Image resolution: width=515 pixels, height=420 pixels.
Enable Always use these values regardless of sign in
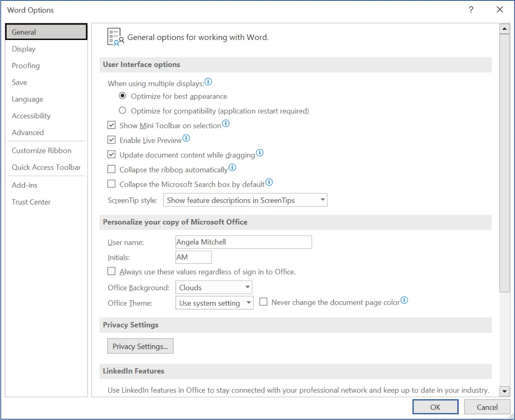click(x=111, y=271)
